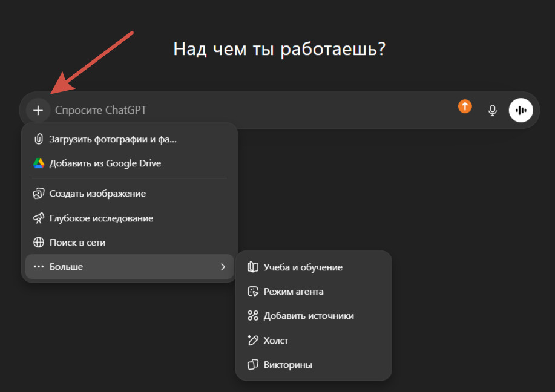This screenshot has height=392, width=555.
Task: Open voice mode with the waveform button
Action: coord(521,110)
